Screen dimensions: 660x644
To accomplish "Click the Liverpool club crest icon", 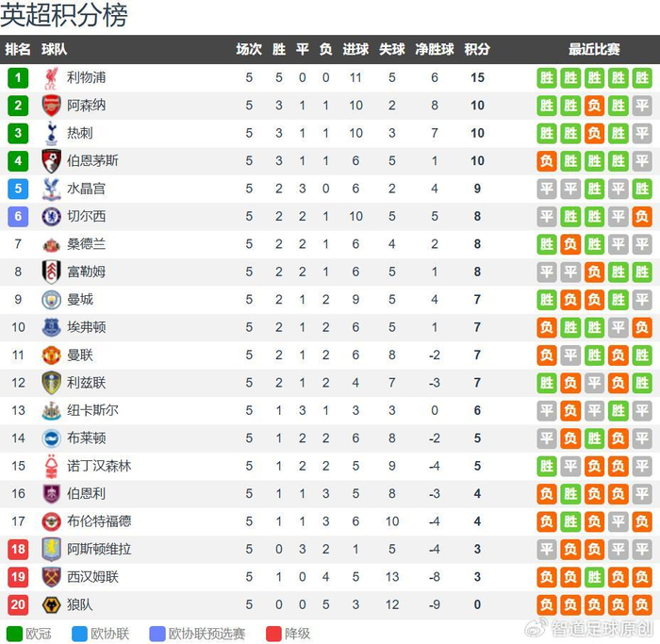I will click(x=51, y=78).
